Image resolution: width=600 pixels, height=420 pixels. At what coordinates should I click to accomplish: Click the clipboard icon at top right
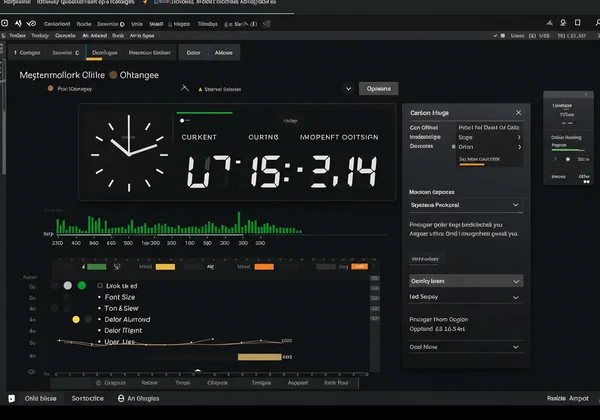[x=577, y=23]
